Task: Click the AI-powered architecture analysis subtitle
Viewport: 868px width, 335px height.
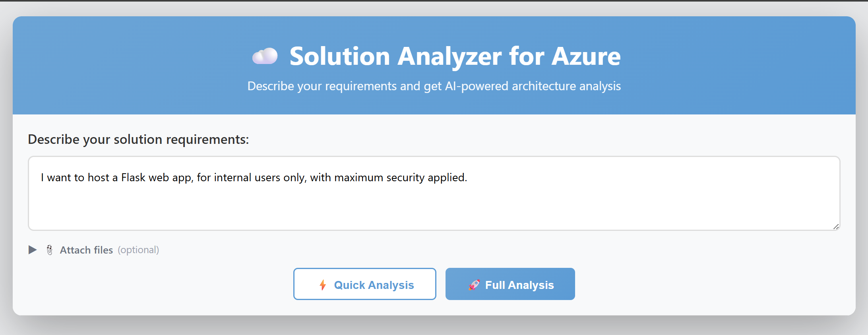Action: tap(434, 86)
